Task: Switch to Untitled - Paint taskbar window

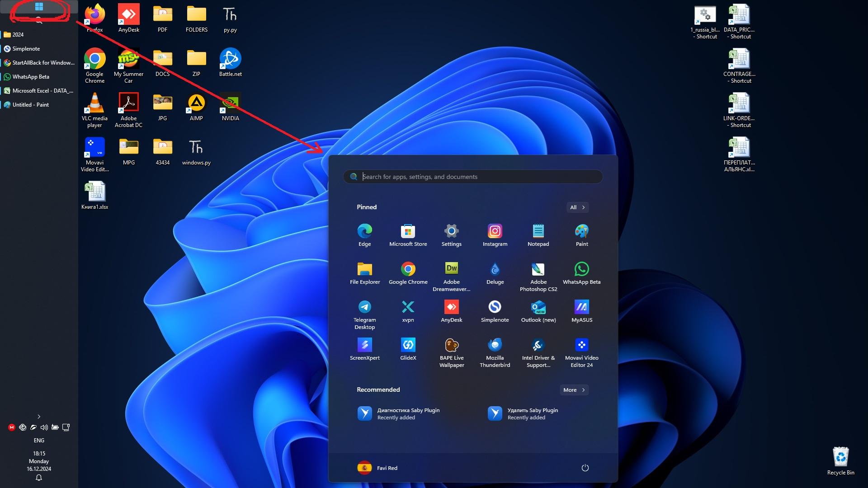Action: pos(39,105)
